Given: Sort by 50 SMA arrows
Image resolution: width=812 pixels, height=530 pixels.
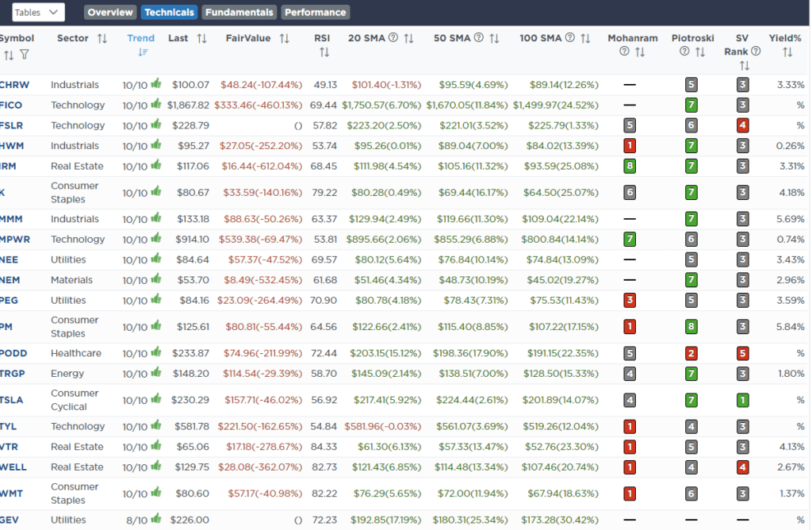Looking at the screenshot, I should pyautogui.click(x=494, y=38).
